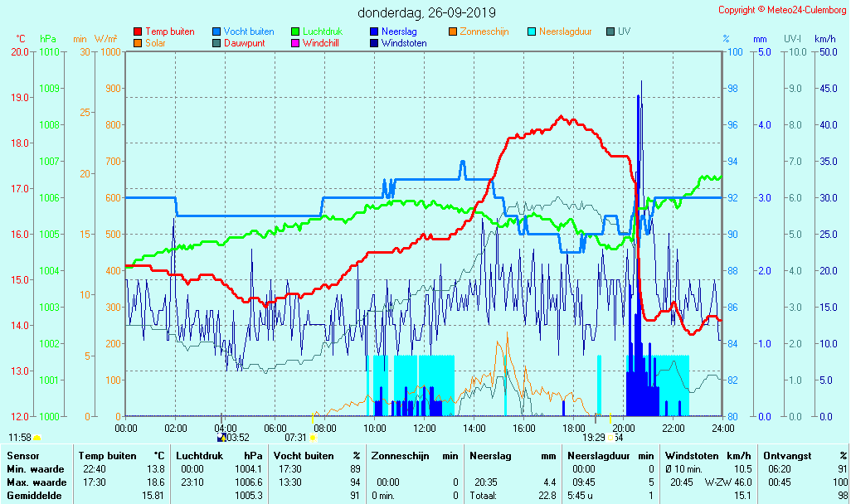Select the UV legend label
The width and height of the screenshot is (851, 504).
tap(624, 31)
